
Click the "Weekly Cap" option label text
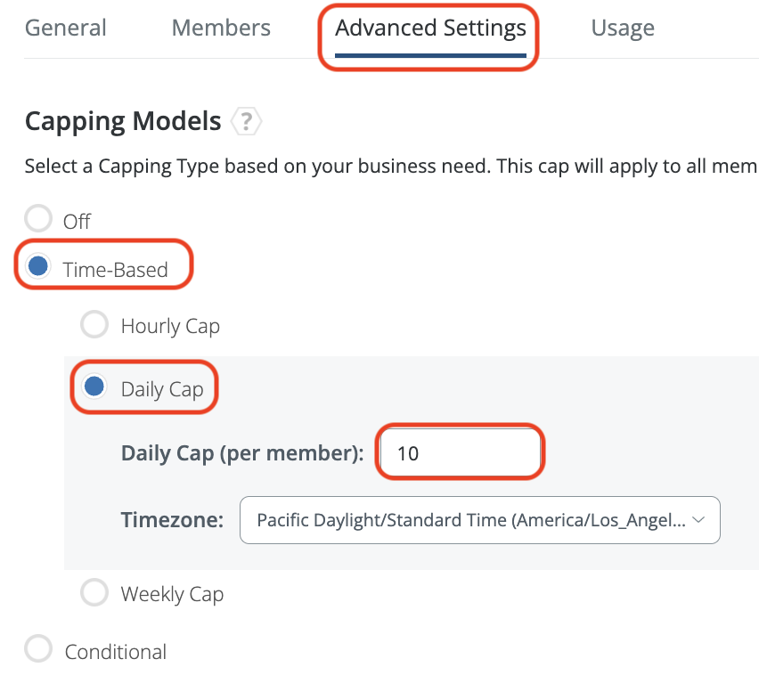tap(172, 594)
